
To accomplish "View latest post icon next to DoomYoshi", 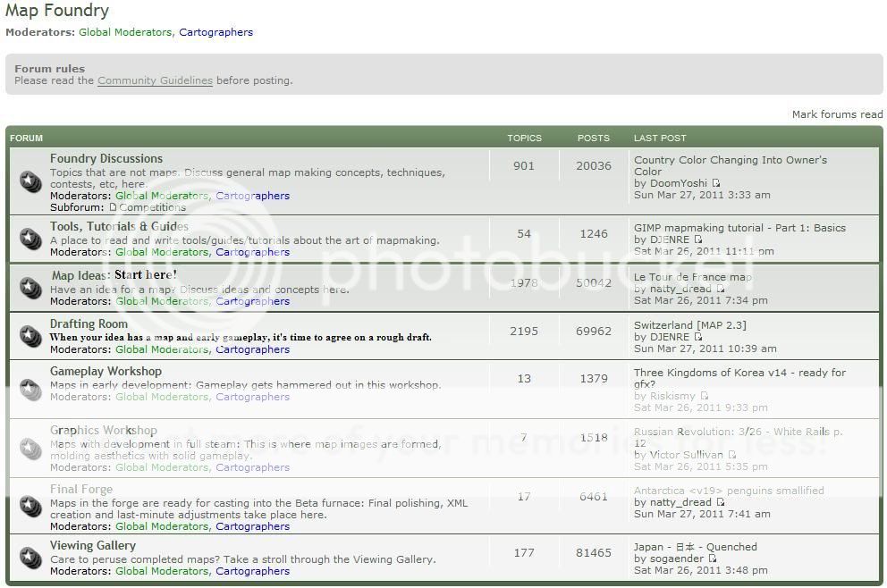I will tap(715, 182).
